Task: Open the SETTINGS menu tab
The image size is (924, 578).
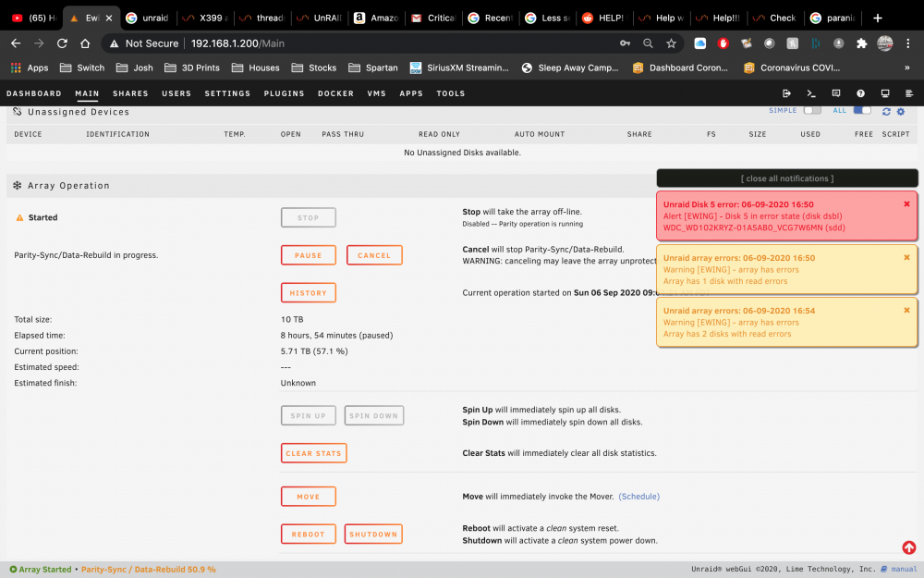Action: click(x=227, y=93)
